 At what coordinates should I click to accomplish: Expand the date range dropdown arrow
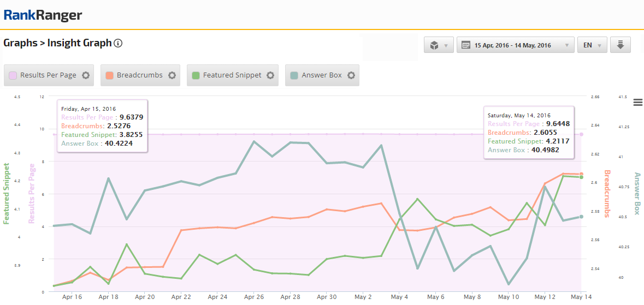567,45
